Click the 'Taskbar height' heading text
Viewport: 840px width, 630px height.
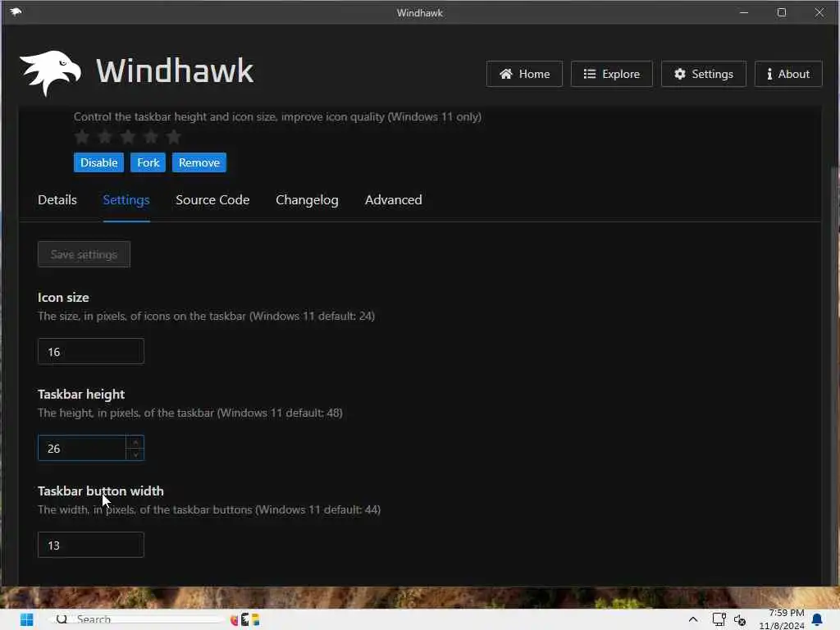tap(81, 395)
